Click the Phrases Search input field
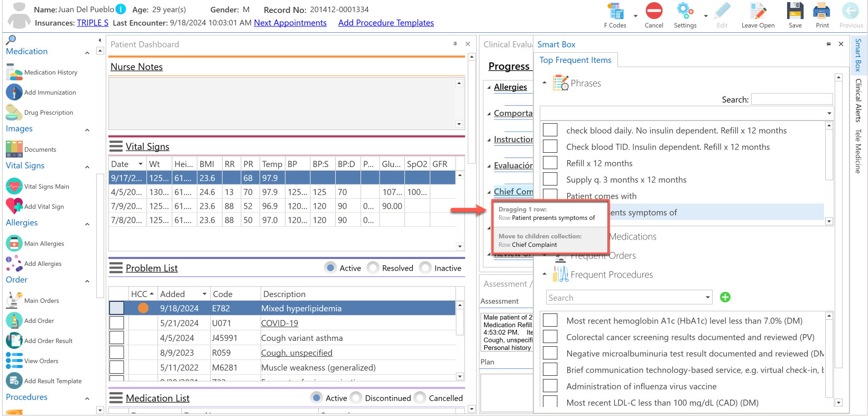The width and height of the screenshot is (868, 416). tap(792, 99)
